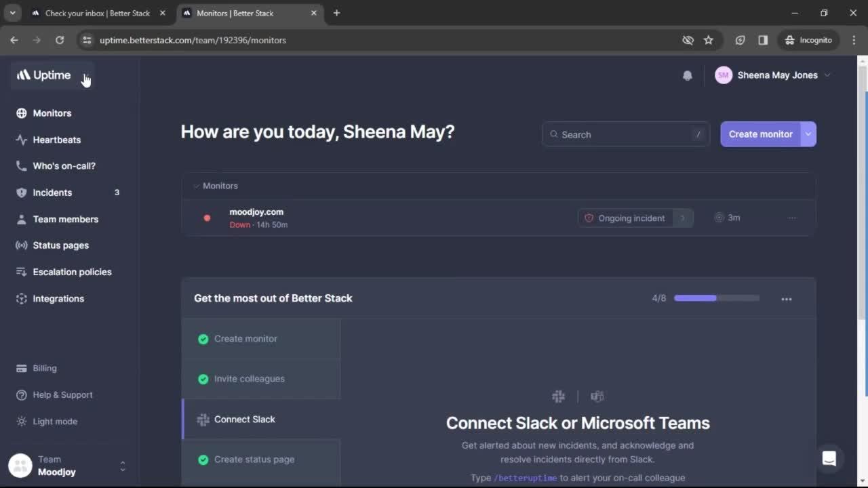
Task: Open the Create monitor dropdown arrow
Action: tap(808, 134)
